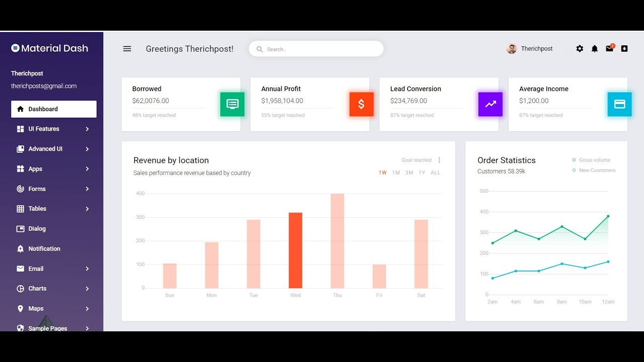Click the purple Lead Conversion trend icon
The height and width of the screenshot is (362, 644).
pyautogui.click(x=491, y=104)
